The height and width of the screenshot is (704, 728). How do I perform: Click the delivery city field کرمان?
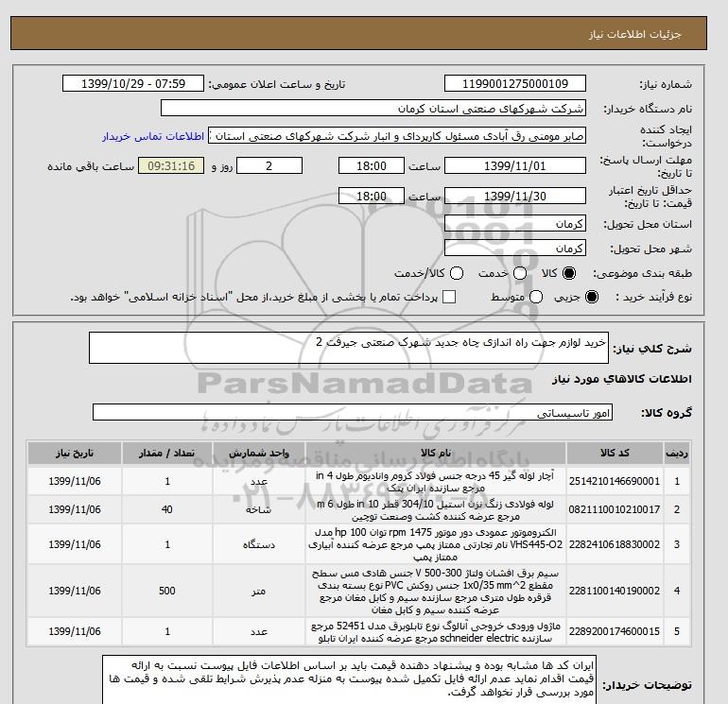point(515,249)
